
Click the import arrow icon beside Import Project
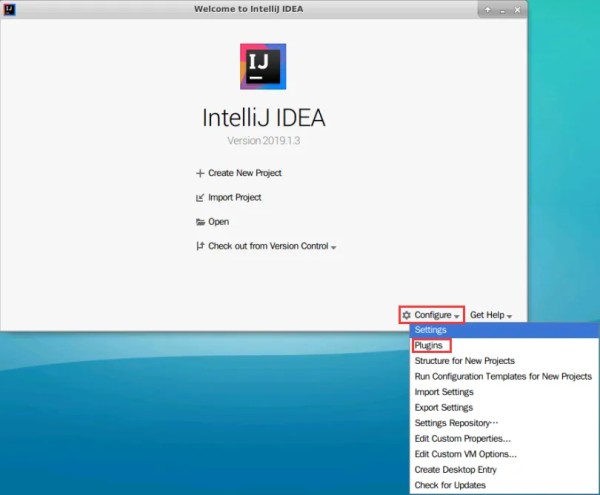[x=200, y=198]
